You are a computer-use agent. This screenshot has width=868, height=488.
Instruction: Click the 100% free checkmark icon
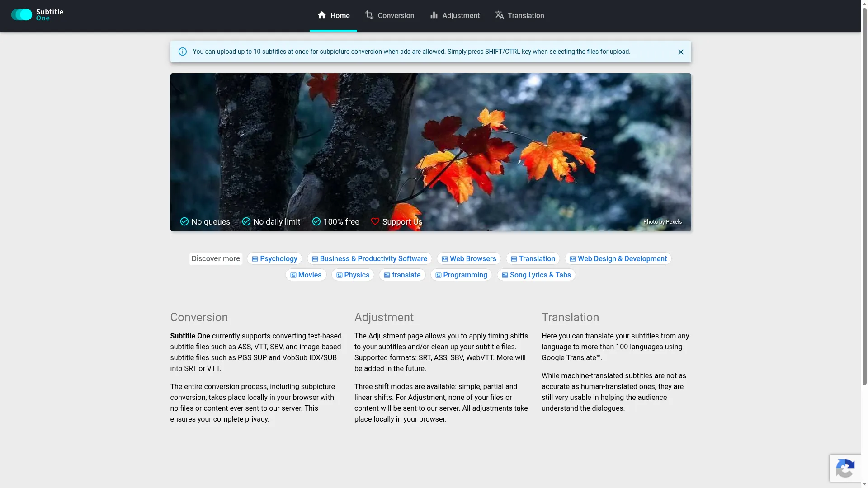[316, 221]
